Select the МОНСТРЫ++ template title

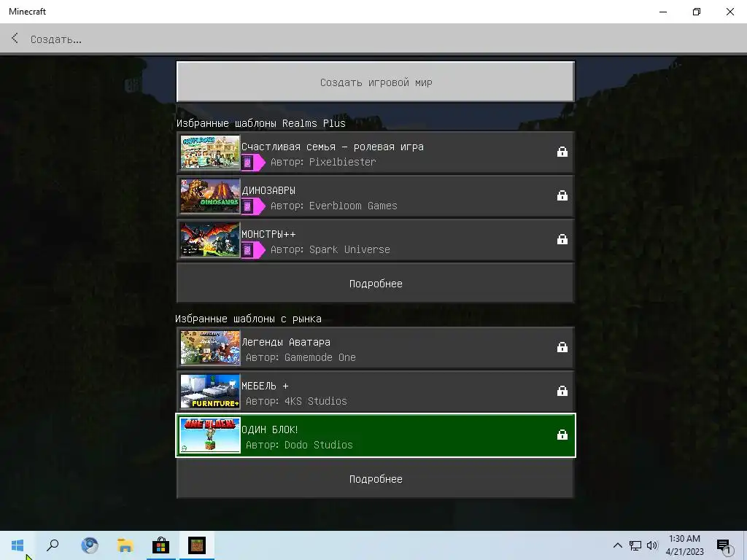click(x=268, y=234)
